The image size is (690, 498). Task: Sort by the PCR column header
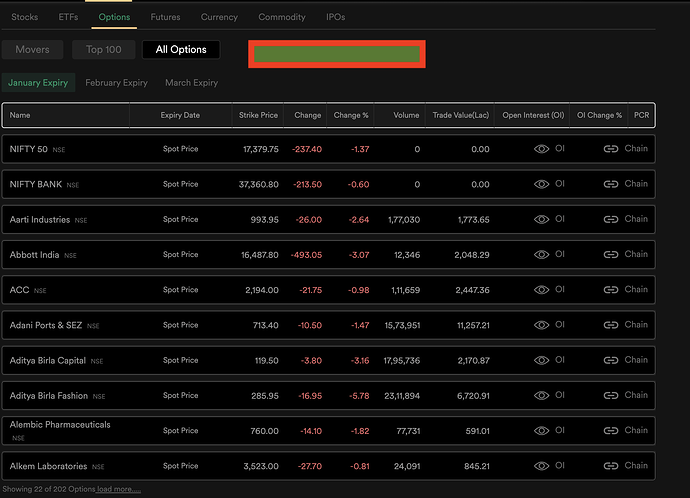pyautogui.click(x=642, y=115)
